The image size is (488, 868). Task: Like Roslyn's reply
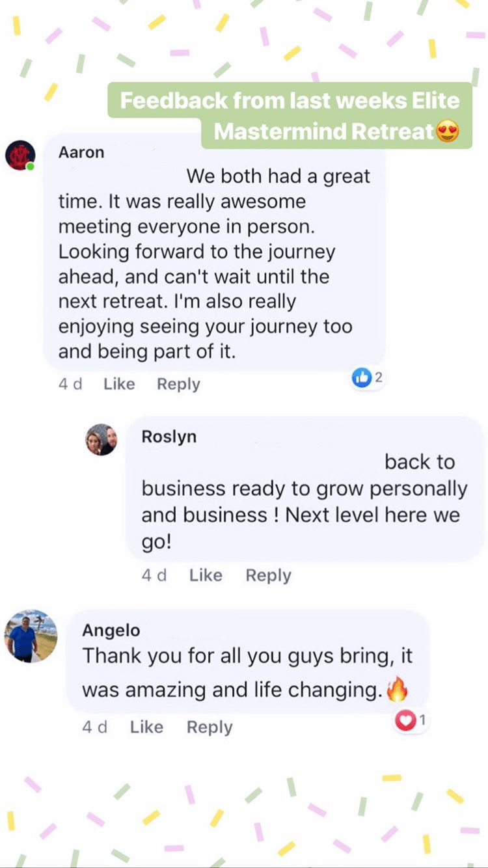pyautogui.click(x=206, y=575)
